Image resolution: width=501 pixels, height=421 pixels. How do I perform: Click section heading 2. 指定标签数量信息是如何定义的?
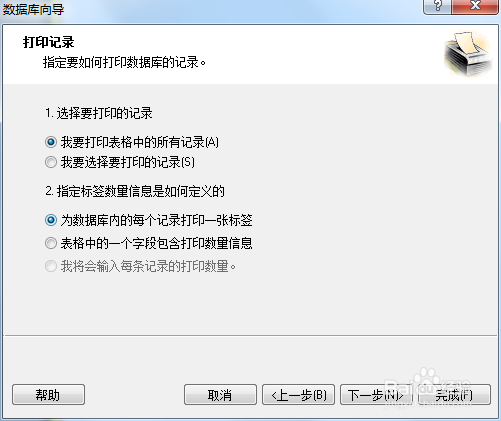coord(135,191)
